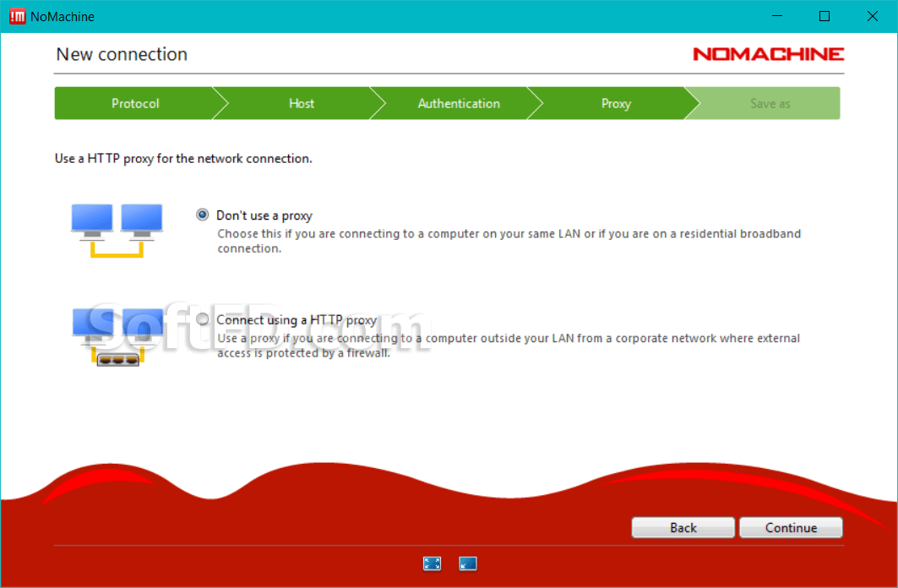Switch to the Authentication step
The width and height of the screenshot is (898, 588).
[x=458, y=104]
